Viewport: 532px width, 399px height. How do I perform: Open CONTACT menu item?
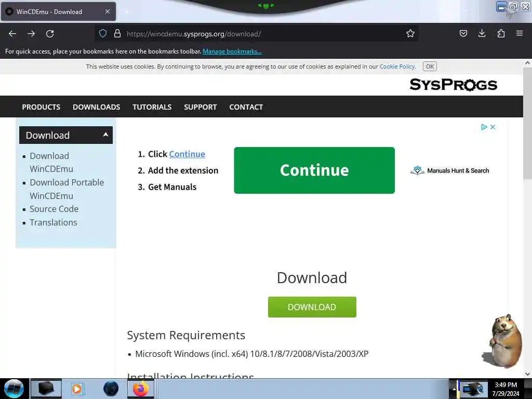click(246, 107)
